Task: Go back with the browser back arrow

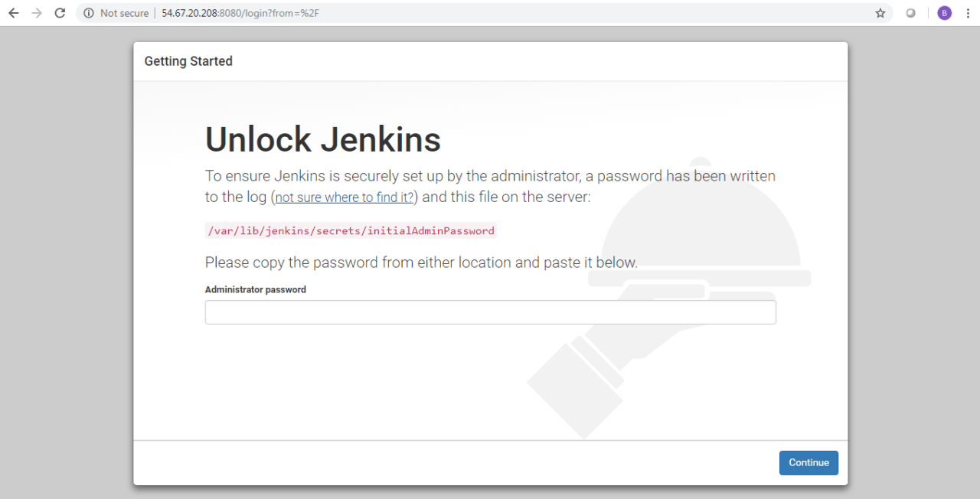Action: click(13, 13)
